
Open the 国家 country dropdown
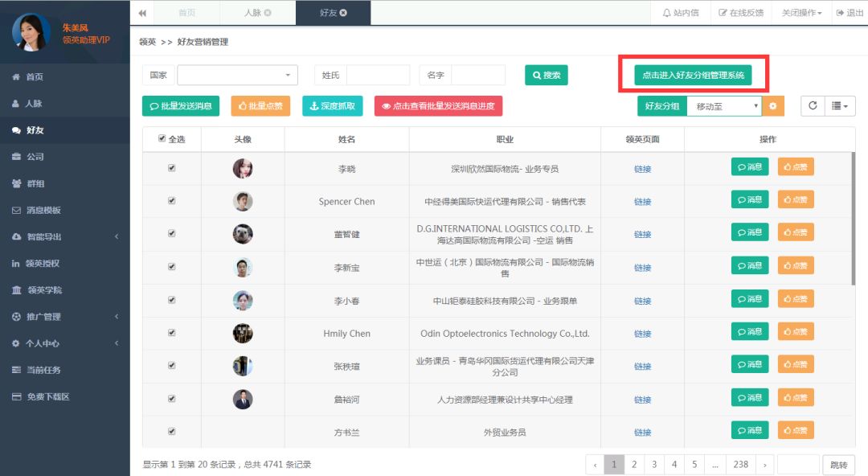point(237,75)
